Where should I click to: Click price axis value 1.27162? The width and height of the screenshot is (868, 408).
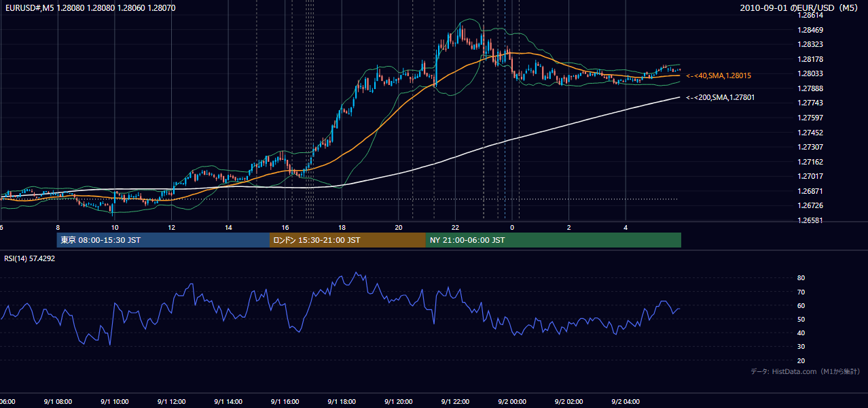810,162
